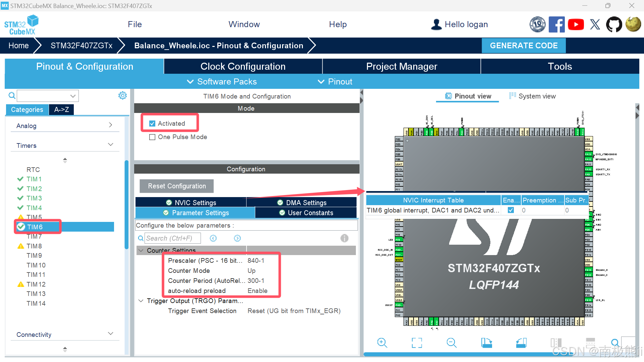Switch to Clock Configuration tab
Image resolution: width=644 pixels, height=362 pixels.
click(x=243, y=66)
